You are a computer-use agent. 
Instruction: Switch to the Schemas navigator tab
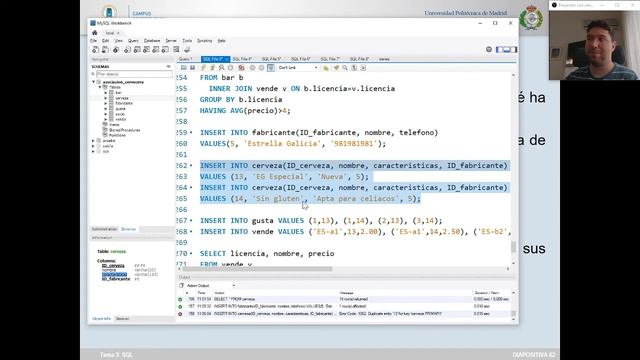[128, 229]
